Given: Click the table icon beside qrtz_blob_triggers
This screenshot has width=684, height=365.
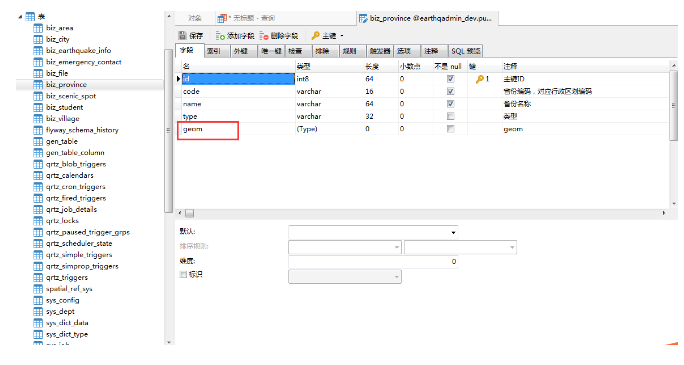Looking at the screenshot, I should click(x=38, y=164).
